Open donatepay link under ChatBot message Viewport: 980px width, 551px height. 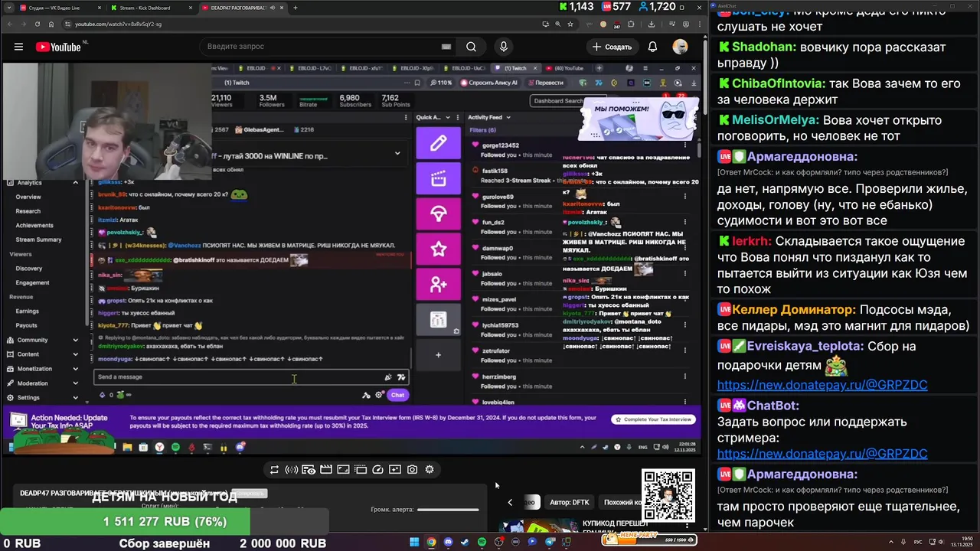[822, 454]
